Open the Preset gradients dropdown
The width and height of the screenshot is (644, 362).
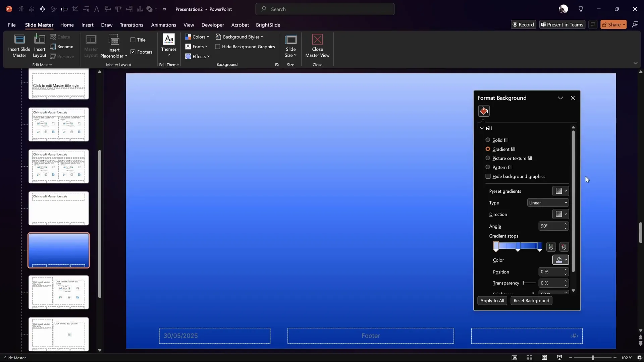(x=560, y=191)
